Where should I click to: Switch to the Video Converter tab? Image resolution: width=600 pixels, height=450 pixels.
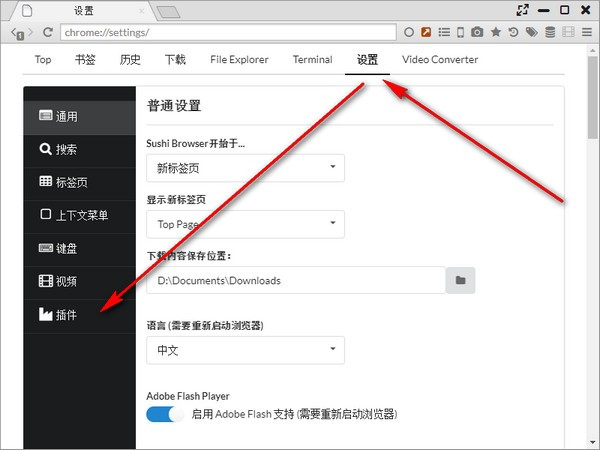(x=440, y=60)
